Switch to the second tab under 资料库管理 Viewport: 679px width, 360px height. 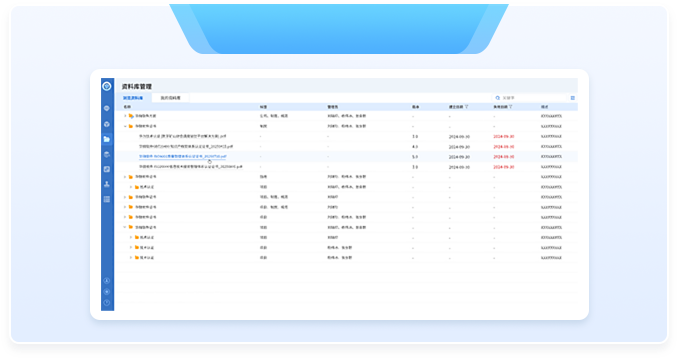click(x=171, y=98)
